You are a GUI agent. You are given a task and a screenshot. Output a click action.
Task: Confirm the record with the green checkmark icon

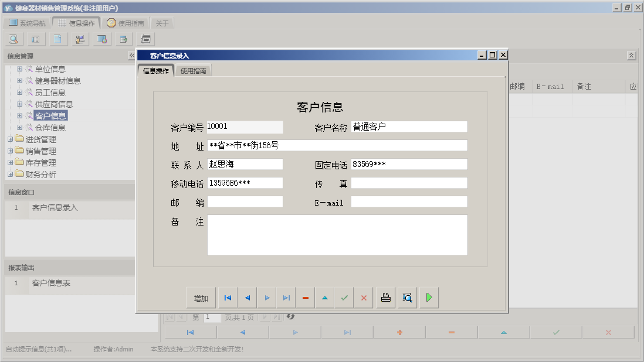point(344,298)
